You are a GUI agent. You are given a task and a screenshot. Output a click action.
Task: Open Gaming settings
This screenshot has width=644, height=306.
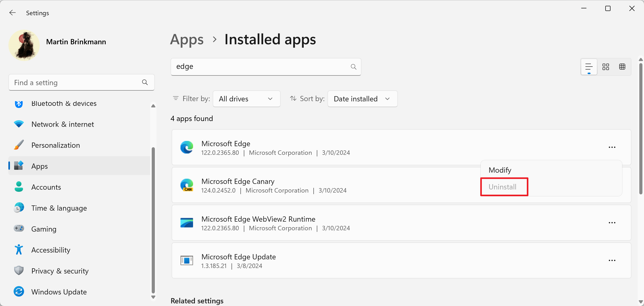(x=79, y=229)
